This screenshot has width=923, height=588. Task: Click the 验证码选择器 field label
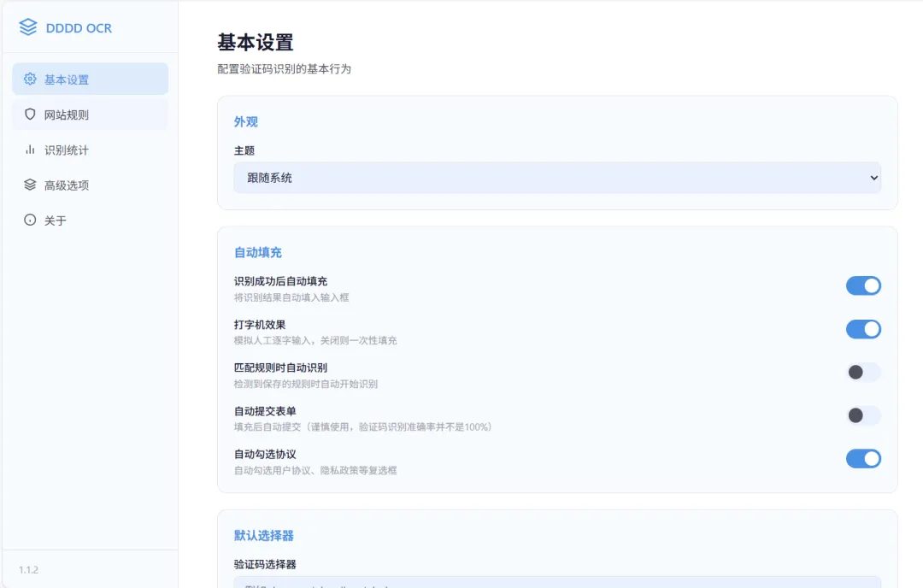[x=265, y=564]
